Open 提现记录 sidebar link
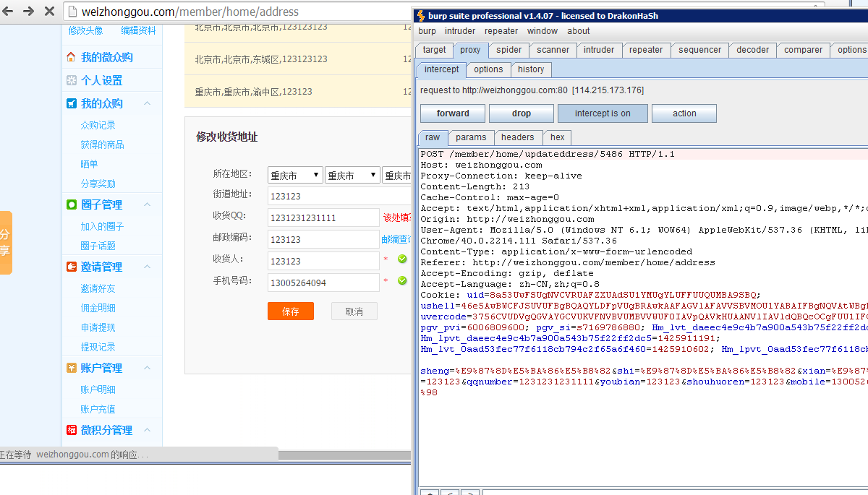 click(98, 347)
